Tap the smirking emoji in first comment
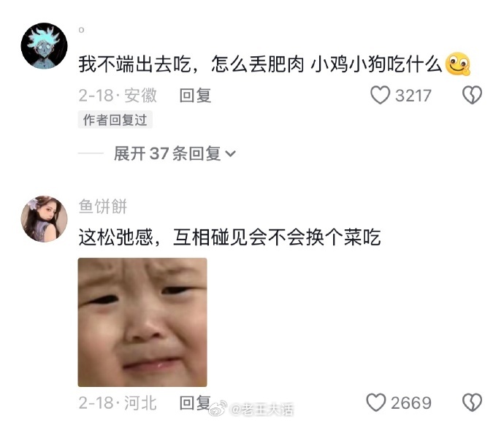The height and width of the screenshot is (422, 504). point(458,64)
